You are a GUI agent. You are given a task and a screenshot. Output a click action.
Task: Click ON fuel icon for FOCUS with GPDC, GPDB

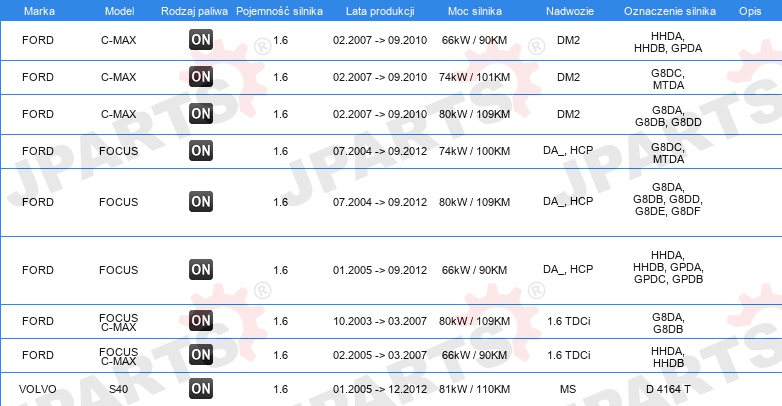coord(201,269)
